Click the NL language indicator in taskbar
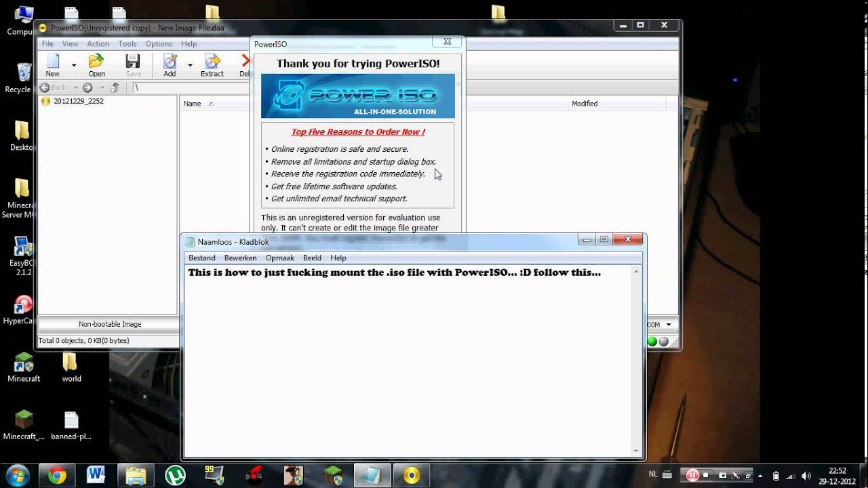This screenshot has width=868, height=488. tap(652, 474)
